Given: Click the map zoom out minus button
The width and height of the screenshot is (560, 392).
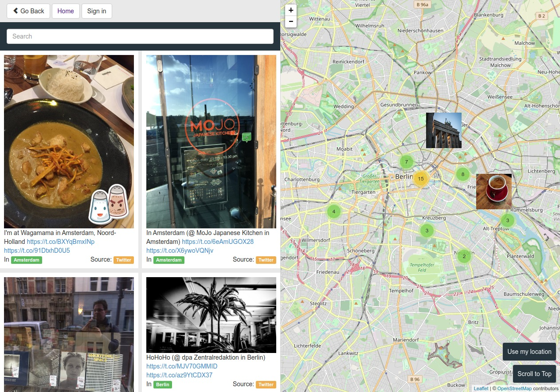Looking at the screenshot, I should 291,21.
